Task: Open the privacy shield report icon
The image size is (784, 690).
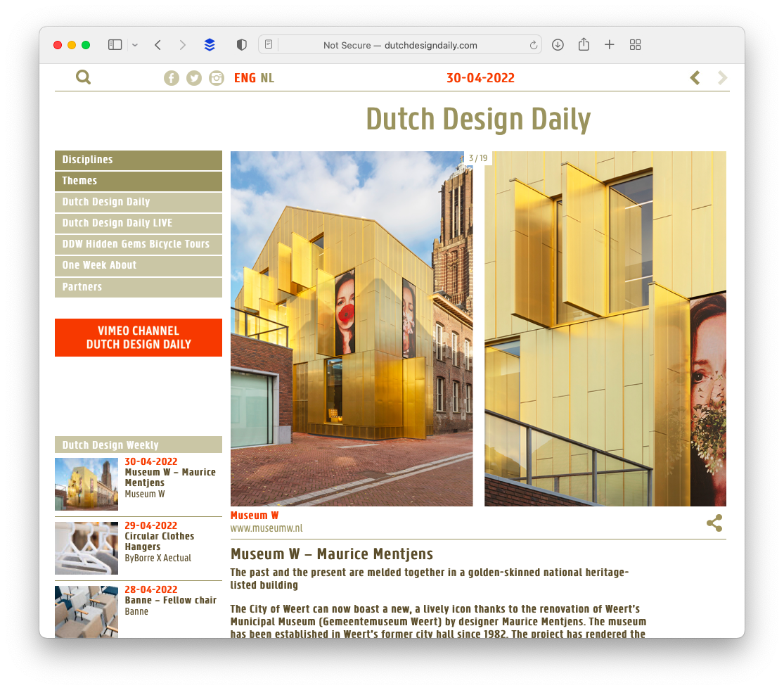Action: (241, 45)
